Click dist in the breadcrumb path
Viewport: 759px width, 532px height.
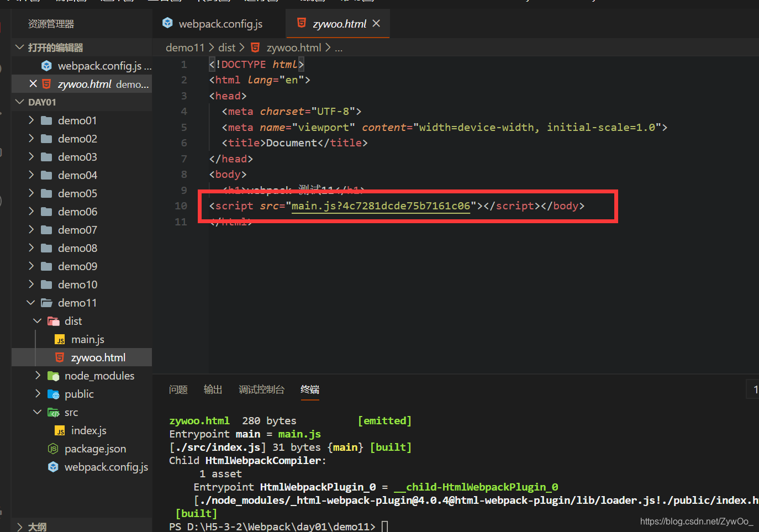(227, 48)
